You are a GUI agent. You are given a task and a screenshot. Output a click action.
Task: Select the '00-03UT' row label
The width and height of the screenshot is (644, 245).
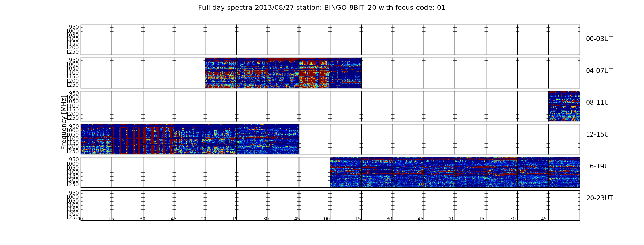click(599, 39)
